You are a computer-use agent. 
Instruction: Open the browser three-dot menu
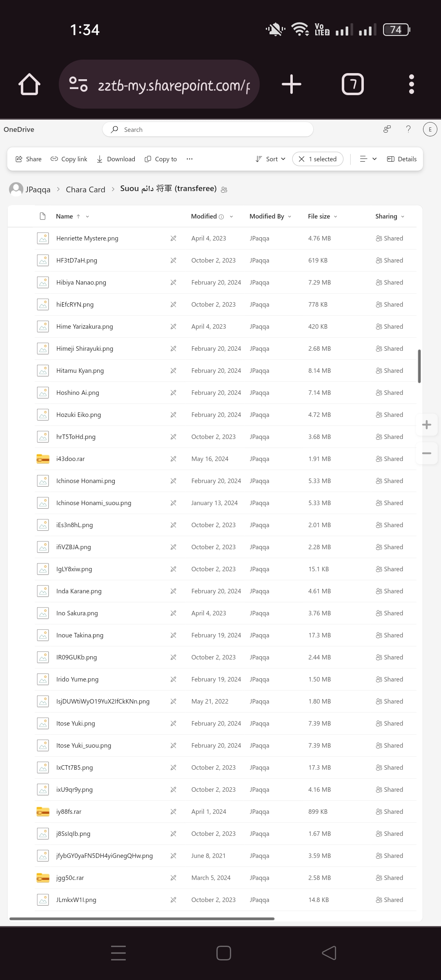pos(412,85)
